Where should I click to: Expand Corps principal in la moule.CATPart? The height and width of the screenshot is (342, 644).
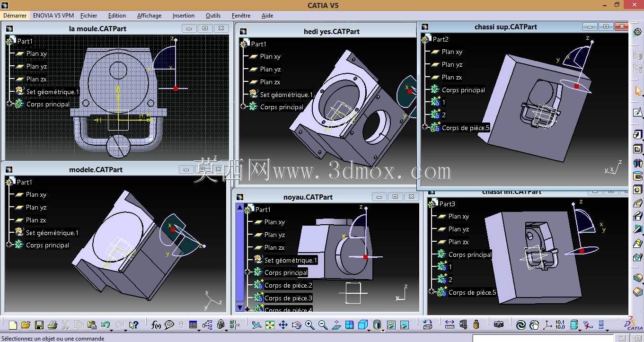[9, 104]
